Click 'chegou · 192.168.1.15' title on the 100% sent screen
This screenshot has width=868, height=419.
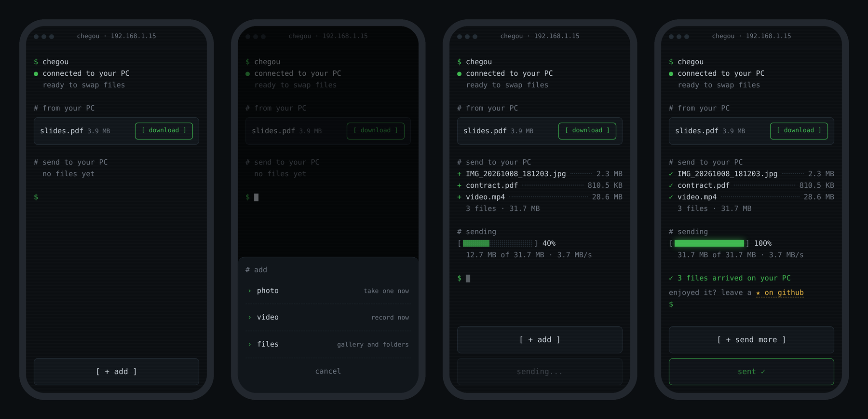[751, 36]
